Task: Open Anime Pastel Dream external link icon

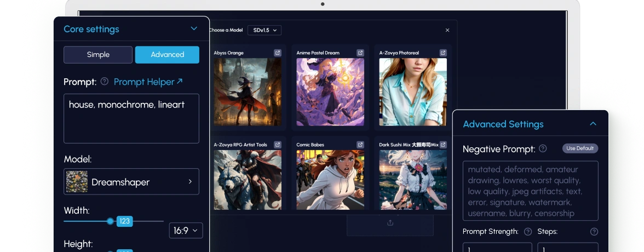Action: (360, 53)
